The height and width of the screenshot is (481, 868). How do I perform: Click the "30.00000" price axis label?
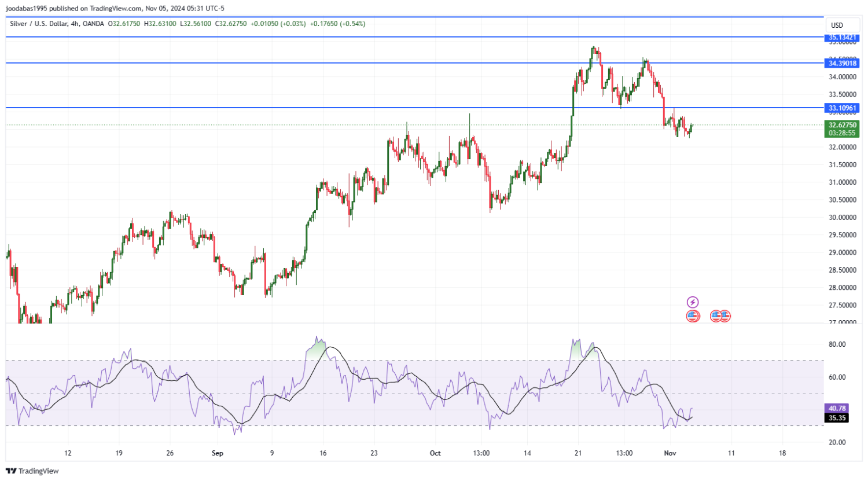point(843,218)
